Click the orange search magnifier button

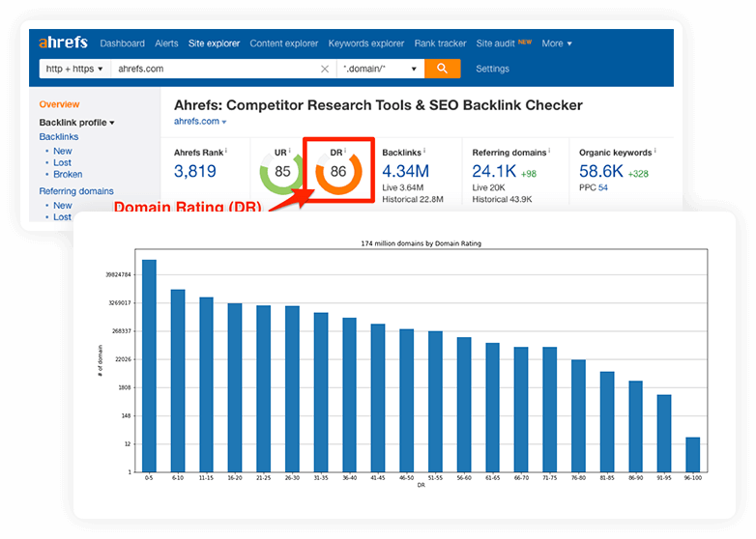click(443, 69)
